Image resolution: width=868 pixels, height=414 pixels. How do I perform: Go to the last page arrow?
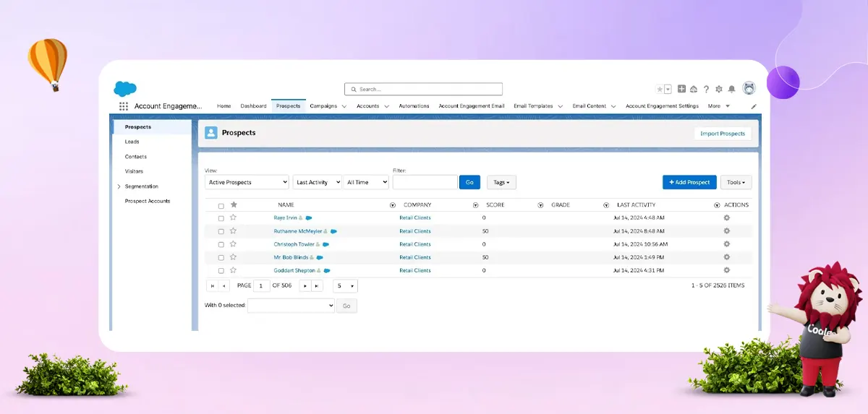point(317,286)
